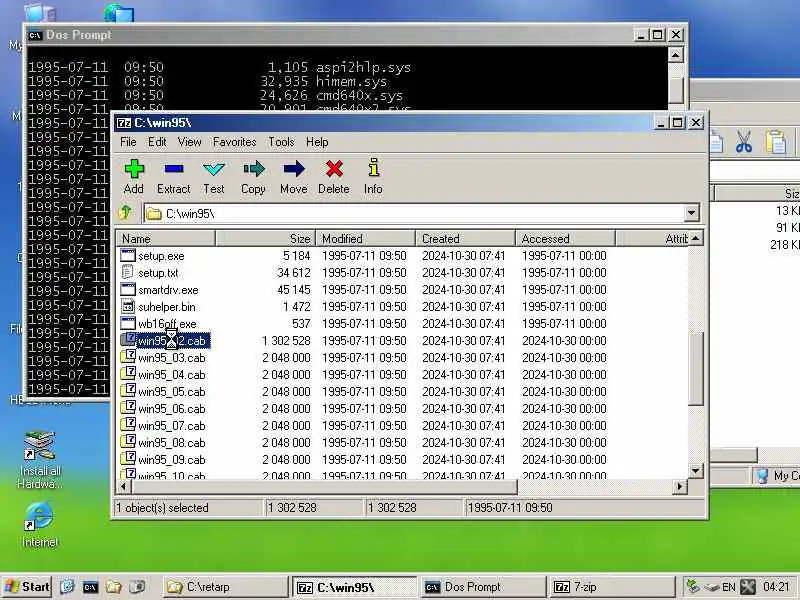Viewport: 800px width, 600px height.
Task: Select the setup.txt file icon
Action: pyautogui.click(x=128, y=272)
